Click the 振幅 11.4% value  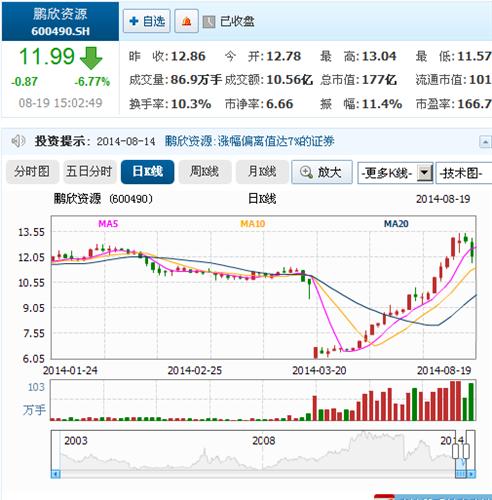click(382, 104)
